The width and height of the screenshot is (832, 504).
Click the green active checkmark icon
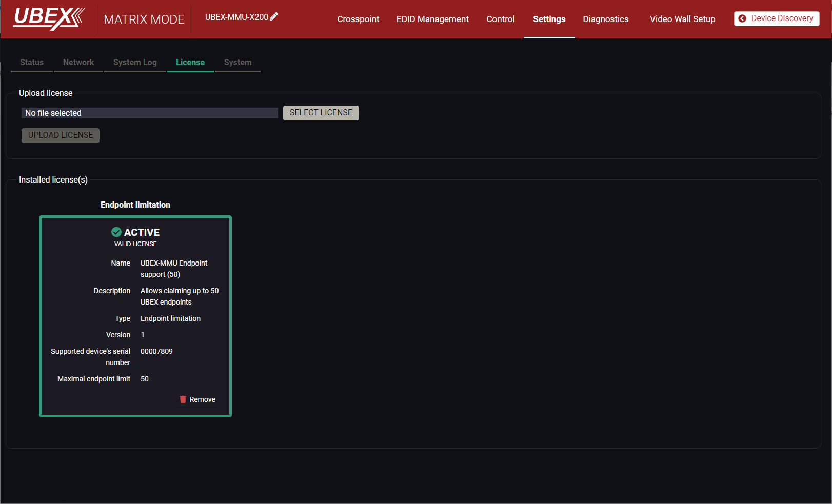tap(116, 232)
